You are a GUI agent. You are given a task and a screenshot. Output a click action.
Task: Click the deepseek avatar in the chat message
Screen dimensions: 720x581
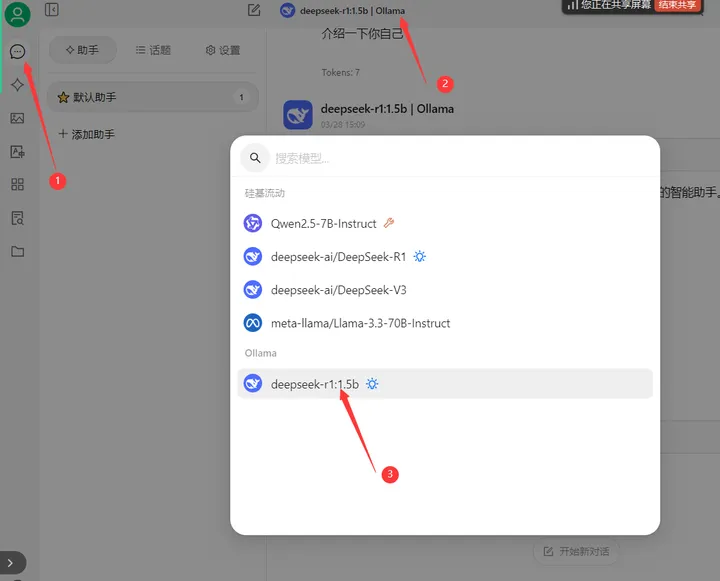(x=298, y=115)
